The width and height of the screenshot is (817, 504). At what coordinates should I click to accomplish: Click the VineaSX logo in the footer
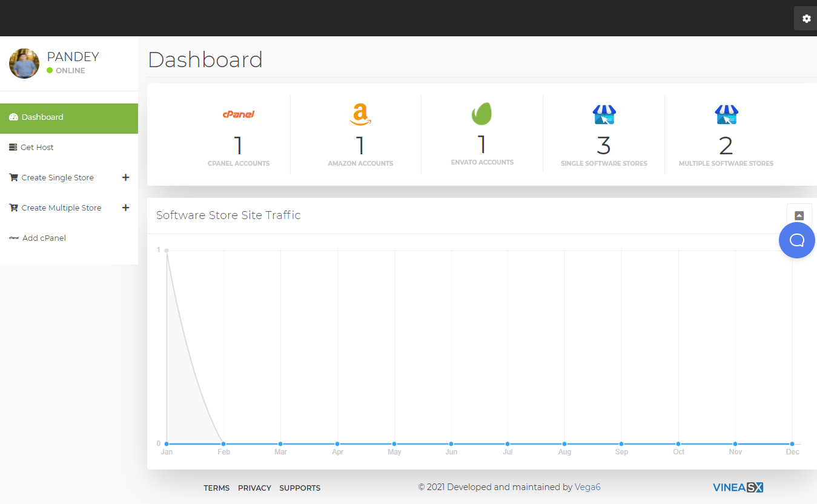point(738,487)
